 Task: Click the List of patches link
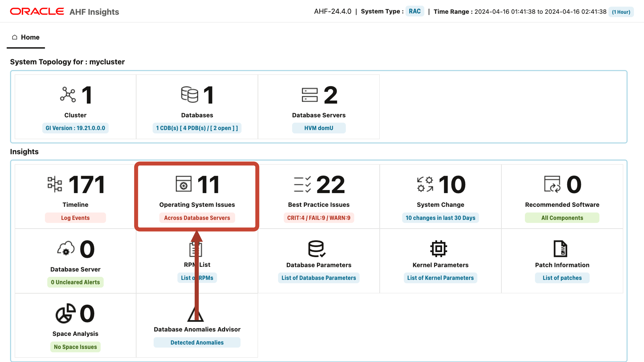[562, 278]
